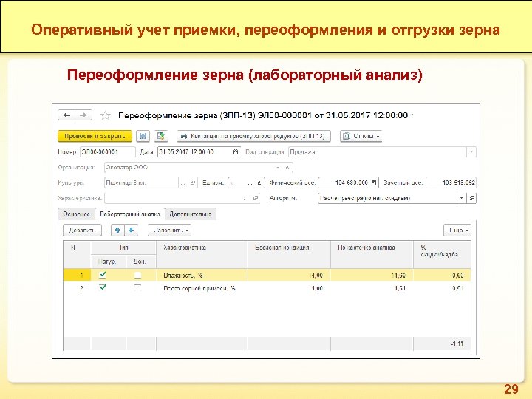The width and height of the screenshot is (532, 399).
Task: Select value 14,60 in analysis card column
Action: [372, 275]
